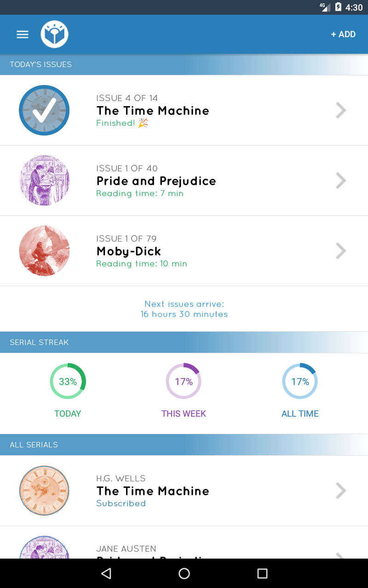Open the Moby-Dick title text
This screenshot has height=588, width=368.
(x=129, y=251)
